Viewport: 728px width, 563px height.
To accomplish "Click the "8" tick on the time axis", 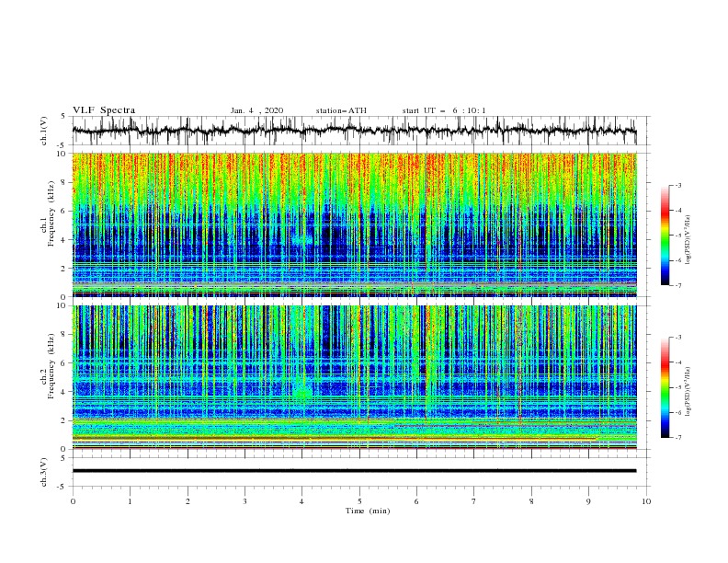I will tap(531, 501).
